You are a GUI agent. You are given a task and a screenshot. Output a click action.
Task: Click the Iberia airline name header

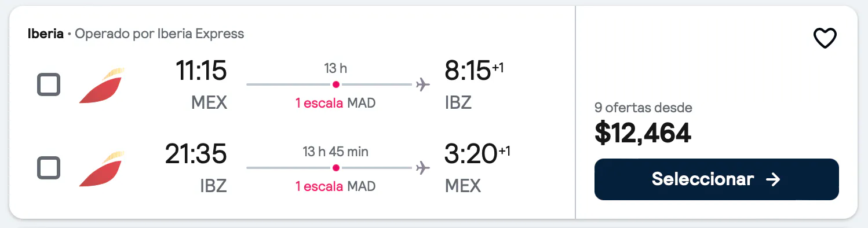[46, 34]
